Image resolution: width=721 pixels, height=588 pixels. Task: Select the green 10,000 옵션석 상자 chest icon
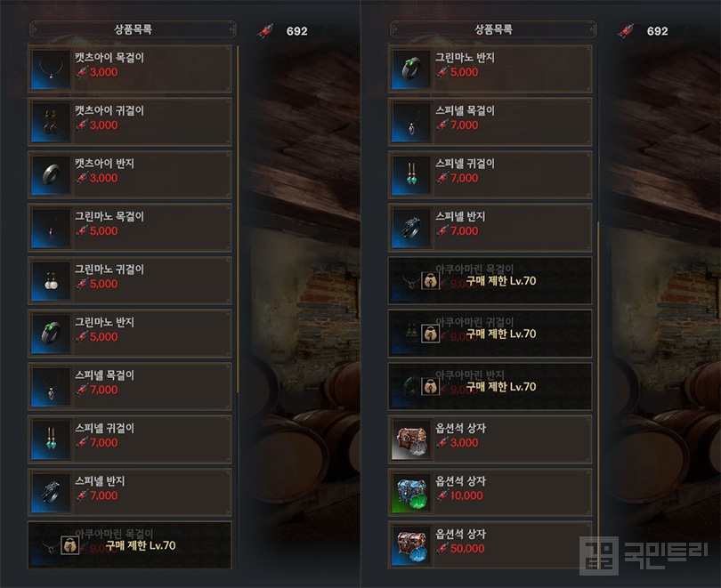411,493
